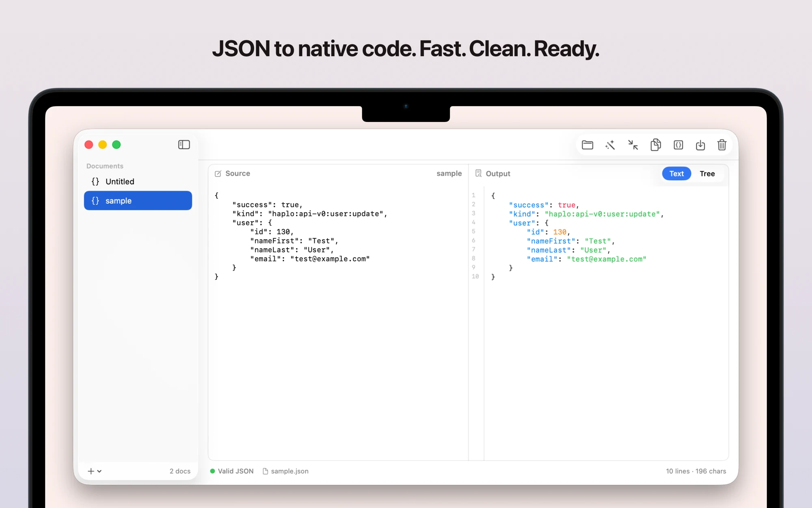This screenshot has width=812, height=508.
Task: Open a file with the folder icon
Action: pyautogui.click(x=587, y=145)
